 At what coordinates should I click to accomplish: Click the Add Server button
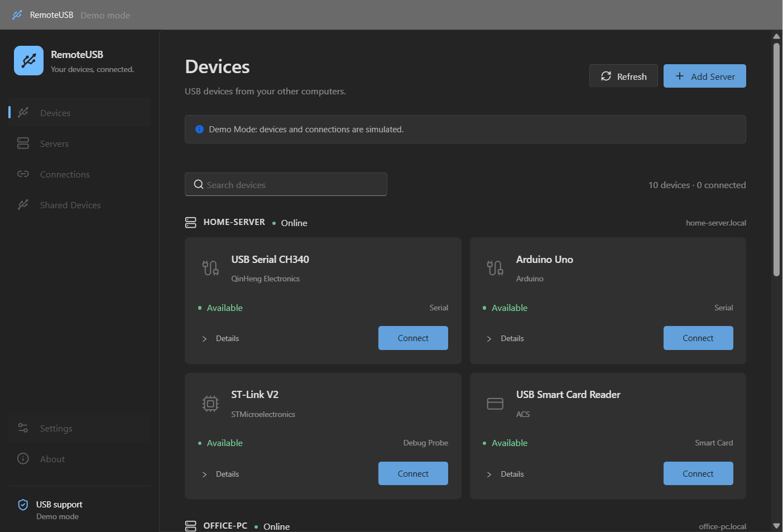pos(705,76)
